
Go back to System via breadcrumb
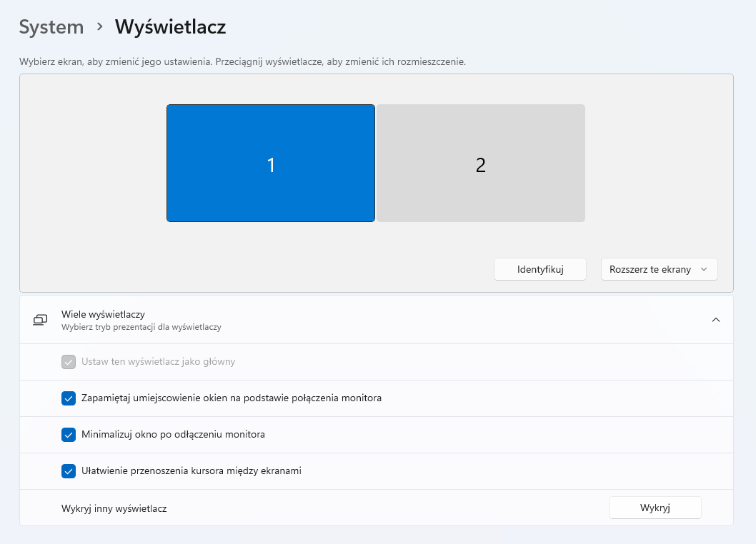point(51,27)
